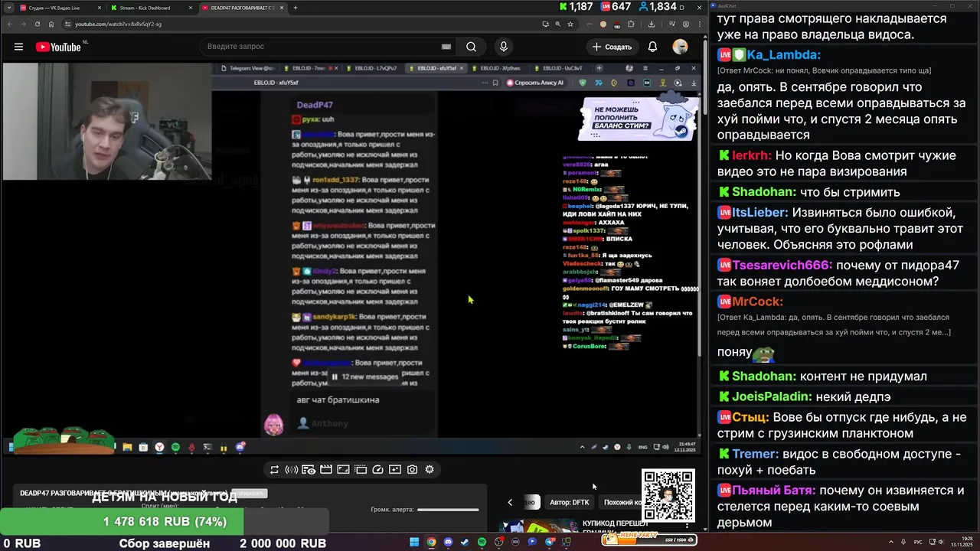Switch to 'Stream - Kick Dashboard' tab
Image resolution: width=980 pixels, height=551 pixels.
click(149, 8)
